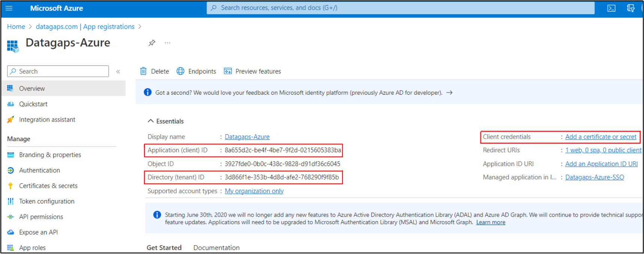Select the Get Started tab
This screenshot has width=644, height=254.
point(164,248)
